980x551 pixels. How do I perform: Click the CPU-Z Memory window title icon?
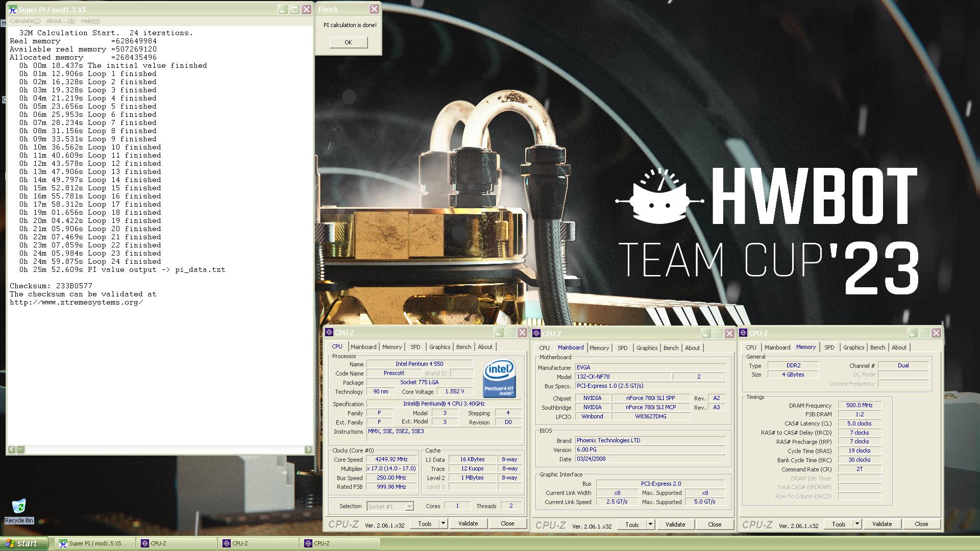point(744,333)
